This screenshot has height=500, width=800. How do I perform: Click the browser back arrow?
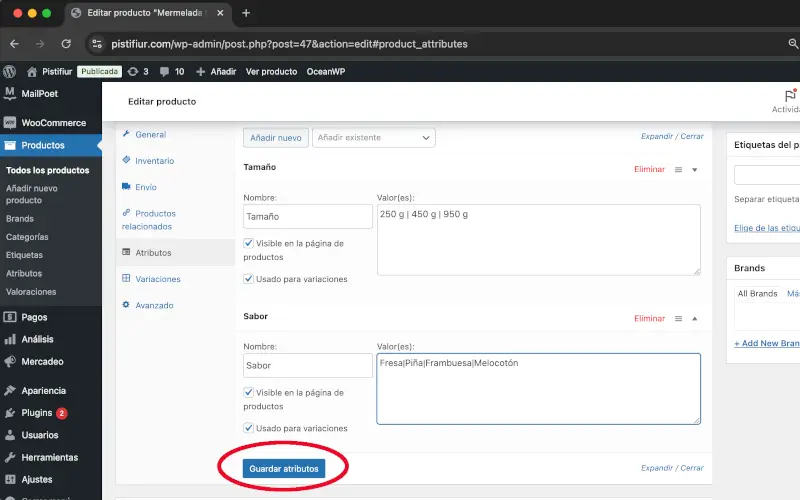point(14,44)
